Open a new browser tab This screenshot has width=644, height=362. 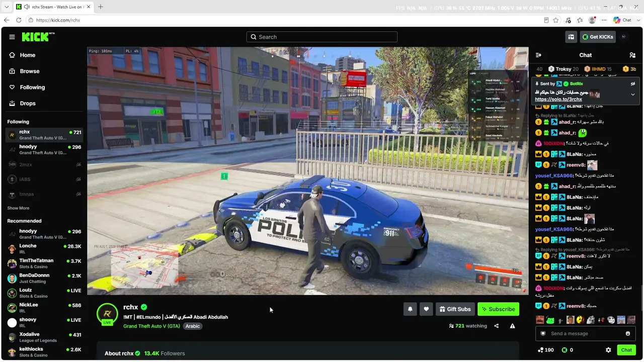(101, 7)
